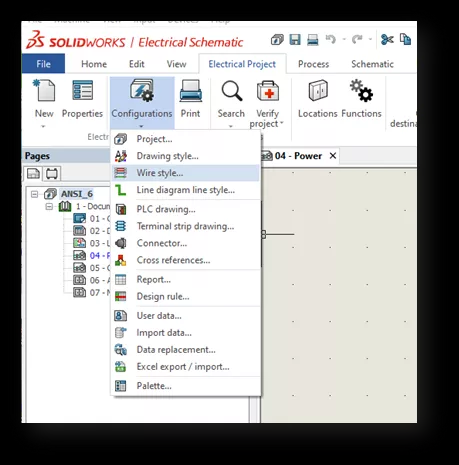Close the 04 - Power document tab
This screenshot has width=459, height=465.
333,156
